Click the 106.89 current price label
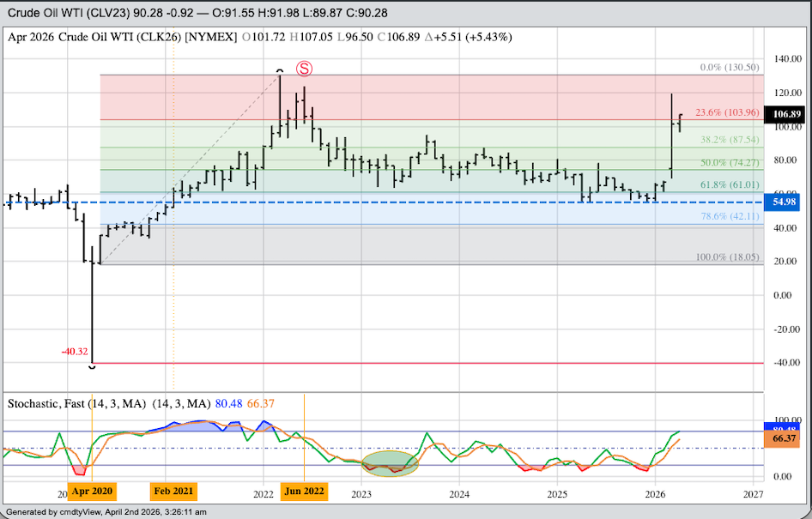Screen dimensions: 812x519 [x=786, y=114]
